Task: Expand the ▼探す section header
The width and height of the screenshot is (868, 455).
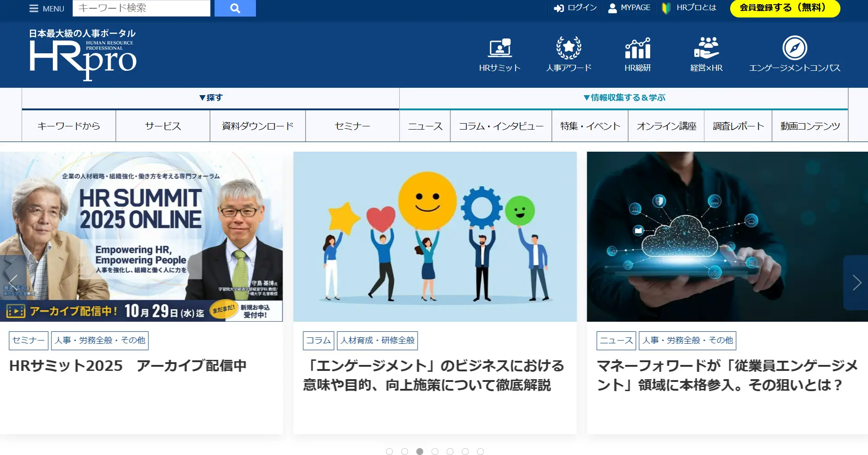Action: tap(210, 97)
